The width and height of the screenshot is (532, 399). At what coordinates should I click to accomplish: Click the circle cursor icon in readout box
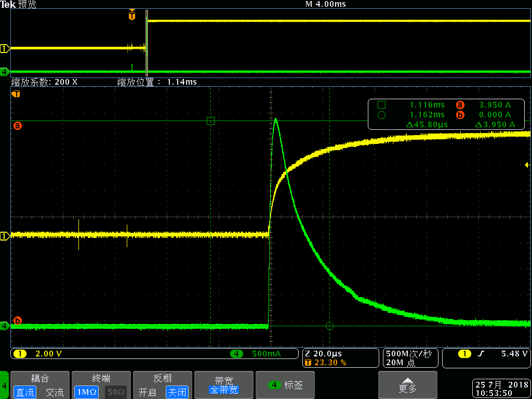[381, 115]
